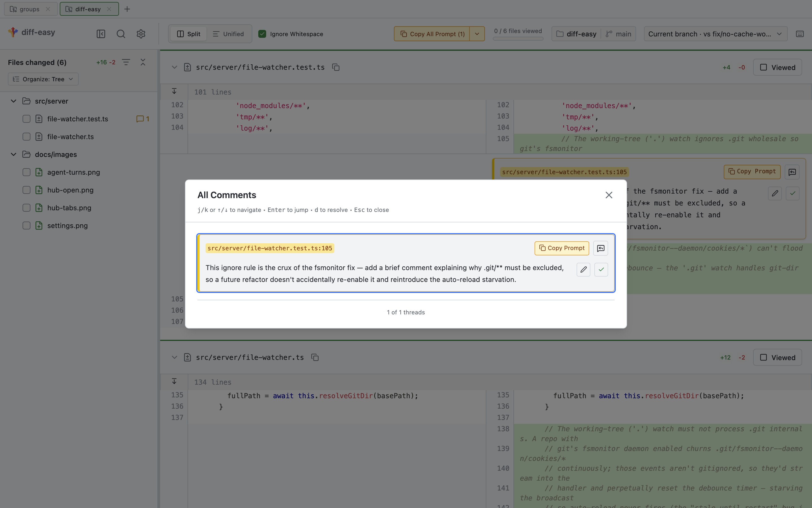812x508 pixels.
Task: Collapse the src/server folder
Action: pos(14,101)
